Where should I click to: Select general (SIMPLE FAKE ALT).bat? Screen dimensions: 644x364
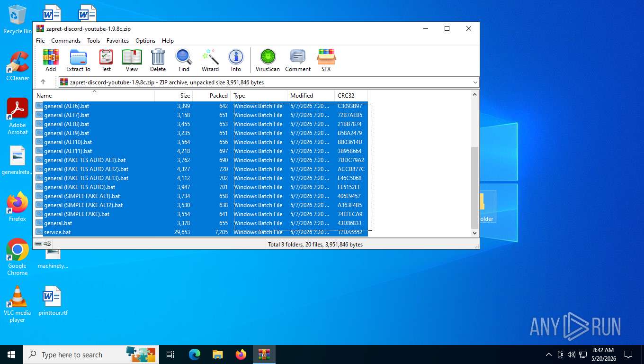(x=201, y=196)
